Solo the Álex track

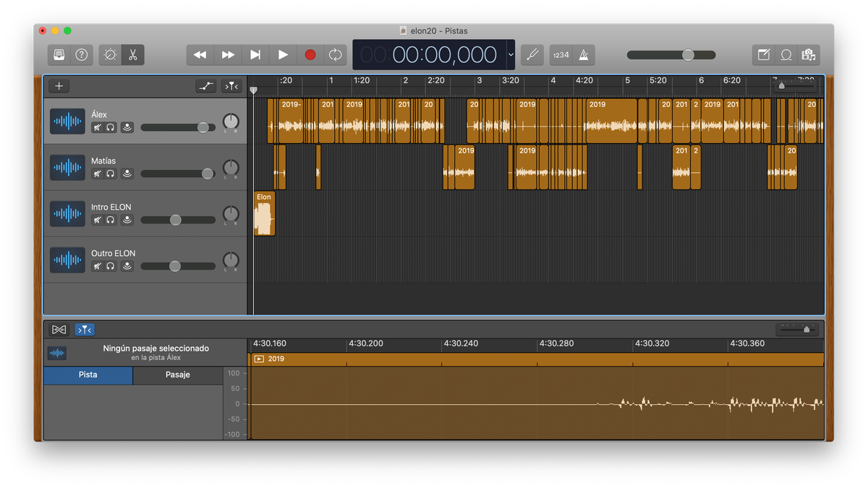coord(111,127)
